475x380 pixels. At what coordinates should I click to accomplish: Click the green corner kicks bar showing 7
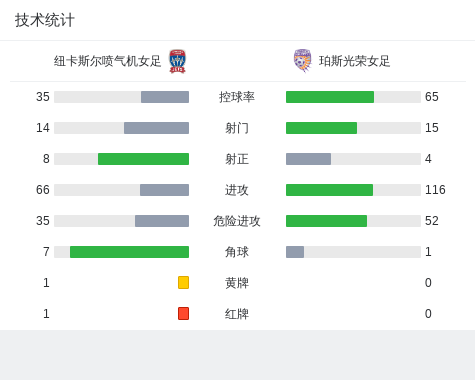click(x=129, y=252)
